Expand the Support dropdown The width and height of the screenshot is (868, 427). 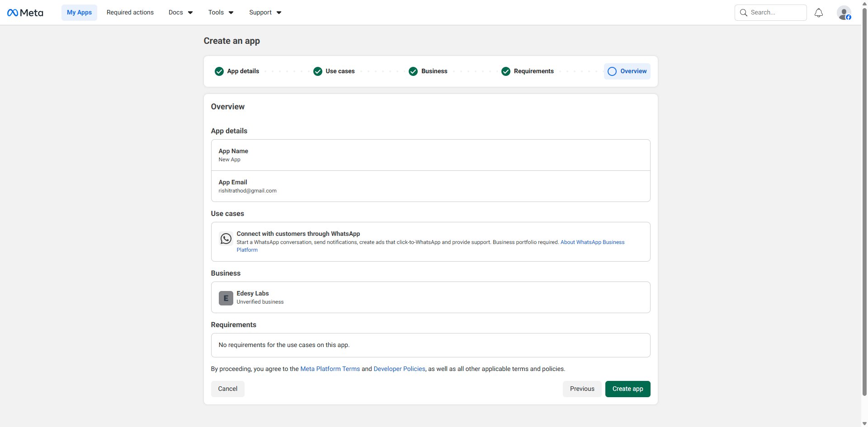pyautogui.click(x=265, y=13)
